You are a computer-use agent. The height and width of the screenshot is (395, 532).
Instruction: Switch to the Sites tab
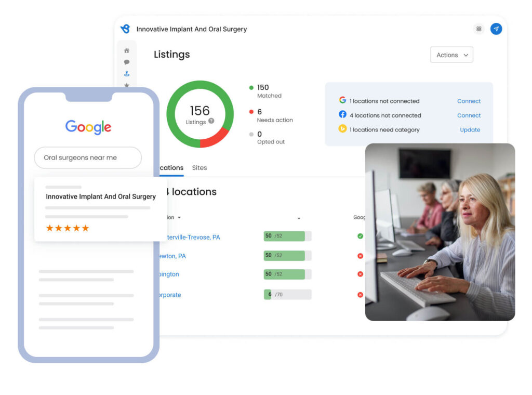click(199, 168)
